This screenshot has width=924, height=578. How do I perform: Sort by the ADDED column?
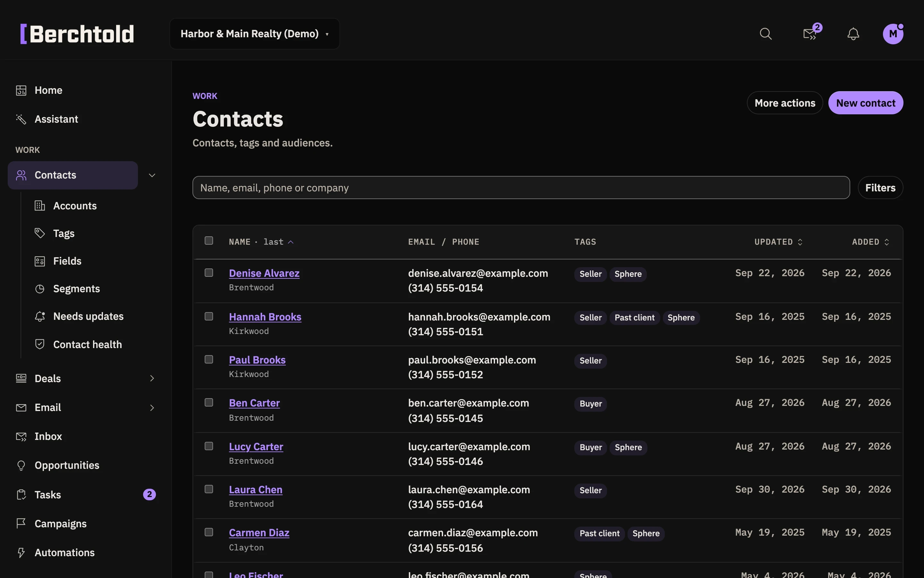871,242
